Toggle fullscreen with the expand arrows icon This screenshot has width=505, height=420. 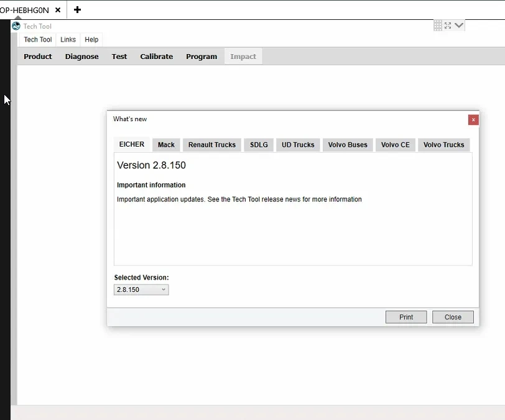[x=448, y=25]
